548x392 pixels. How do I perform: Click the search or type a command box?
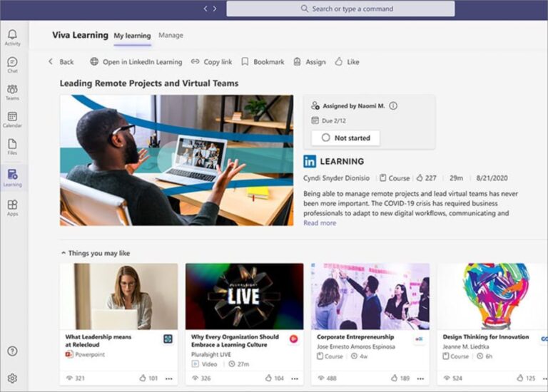point(340,9)
